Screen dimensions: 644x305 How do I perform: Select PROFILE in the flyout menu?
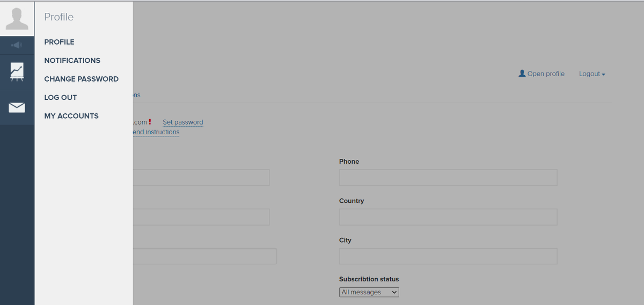[59, 42]
